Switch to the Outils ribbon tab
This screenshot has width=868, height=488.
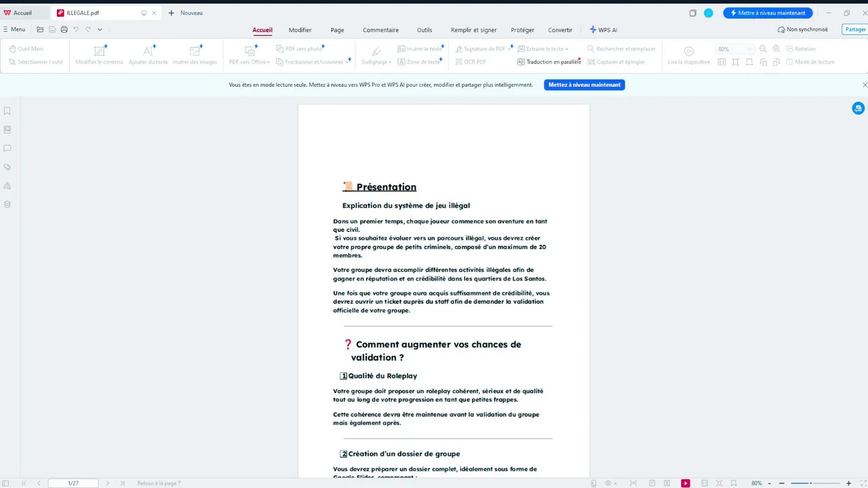(x=425, y=30)
